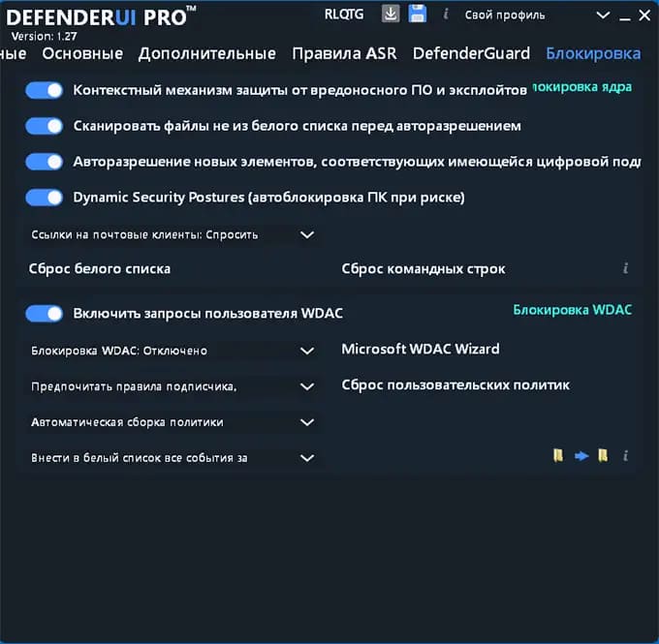Toggle Контекстный механизм защиты switch
The image size is (659, 644).
(45, 90)
